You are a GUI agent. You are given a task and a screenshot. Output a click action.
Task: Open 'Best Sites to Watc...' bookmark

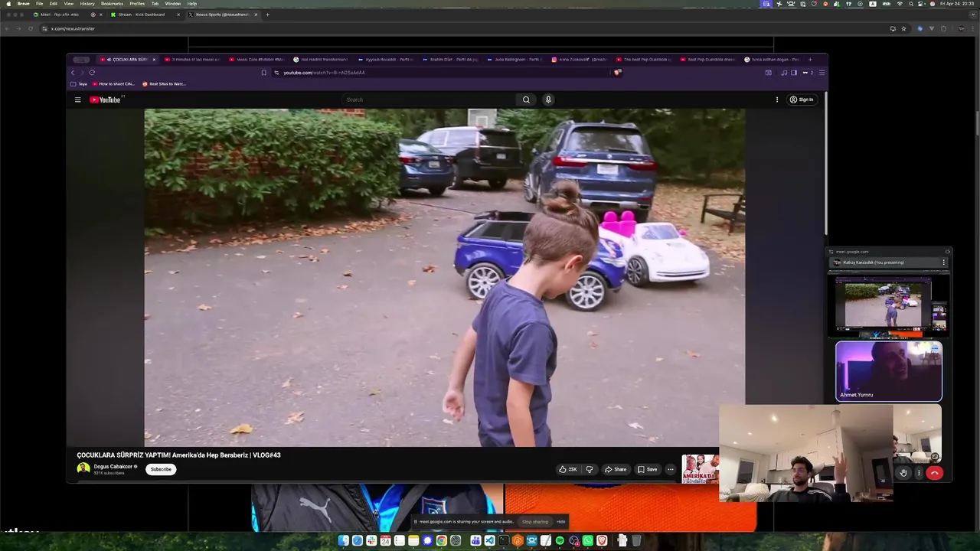164,84
